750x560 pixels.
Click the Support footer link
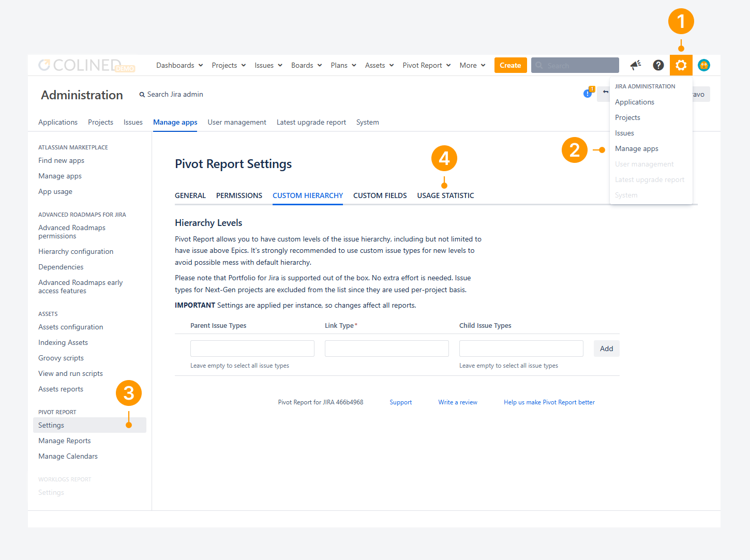pyautogui.click(x=401, y=402)
